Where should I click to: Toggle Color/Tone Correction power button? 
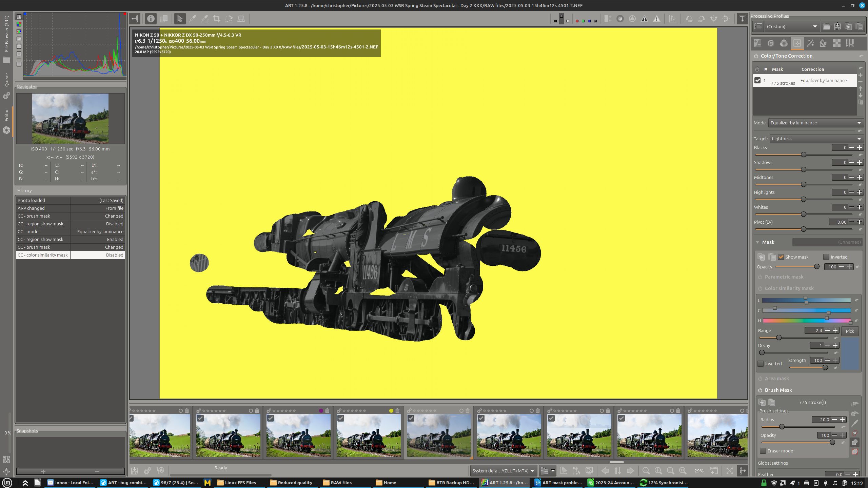click(x=756, y=56)
